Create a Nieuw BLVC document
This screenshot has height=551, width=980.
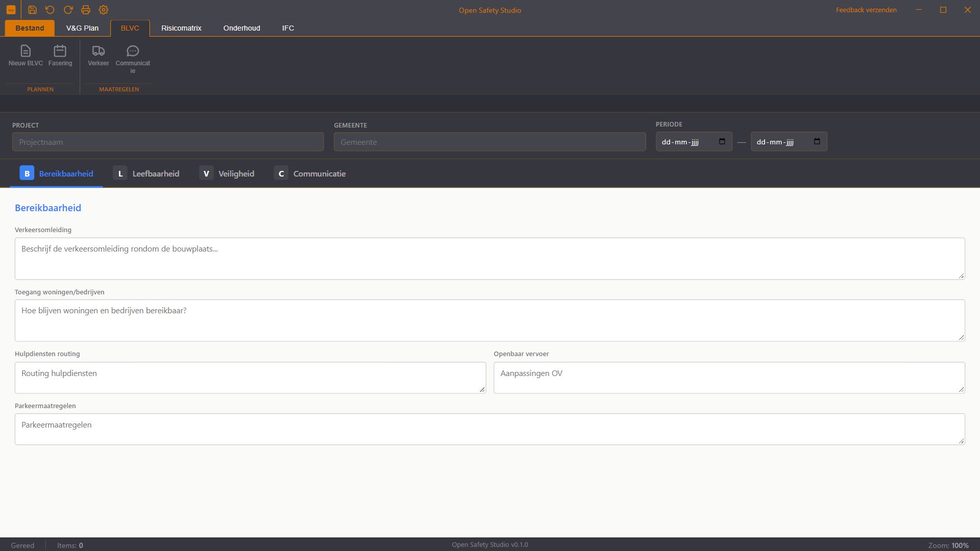point(26,56)
